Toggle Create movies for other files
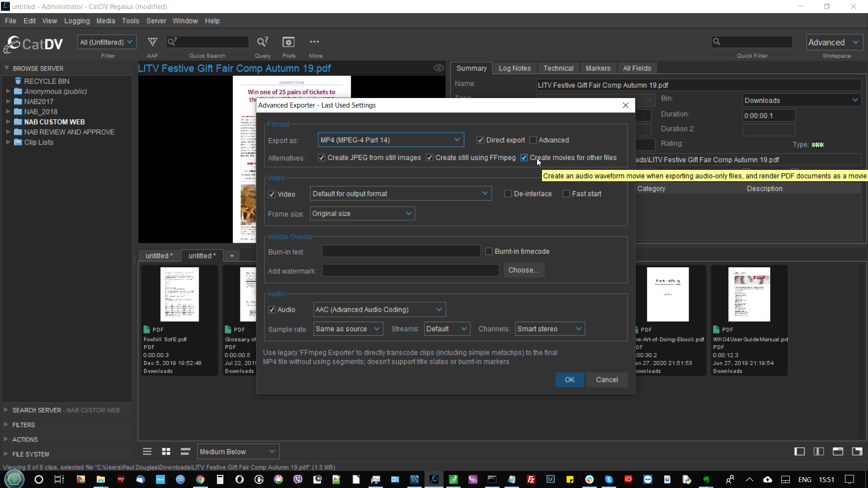Viewport: 868px width, 488px height. pyautogui.click(x=524, y=158)
